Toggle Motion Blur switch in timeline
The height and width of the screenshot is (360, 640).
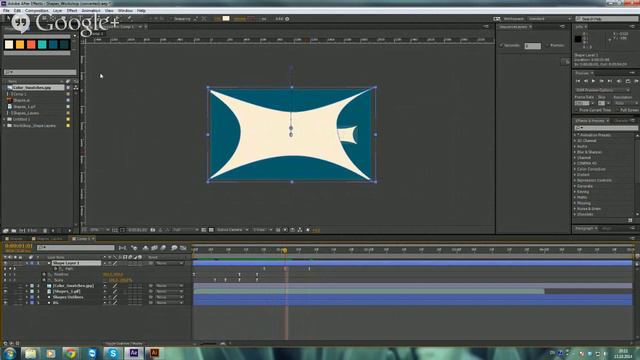(163, 248)
